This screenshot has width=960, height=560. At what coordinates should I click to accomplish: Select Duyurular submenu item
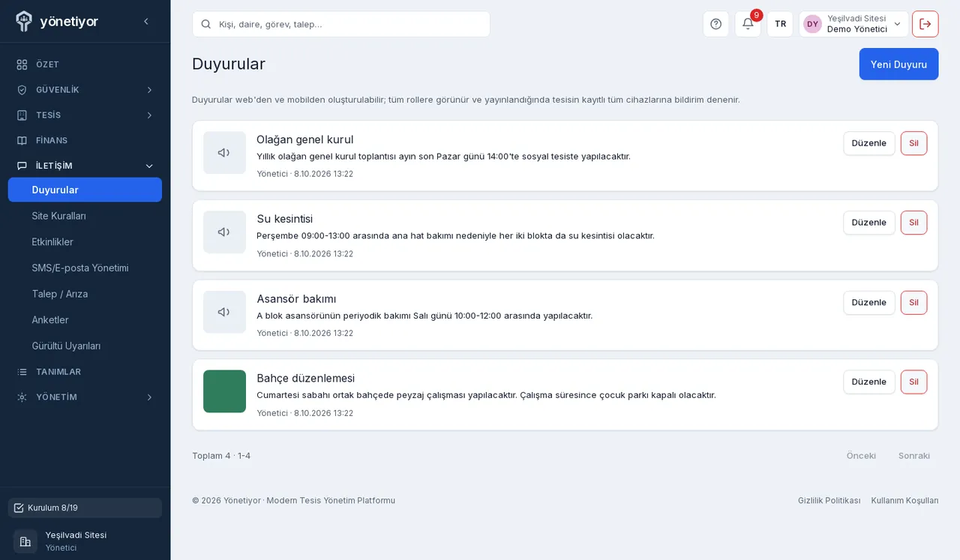tap(85, 190)
